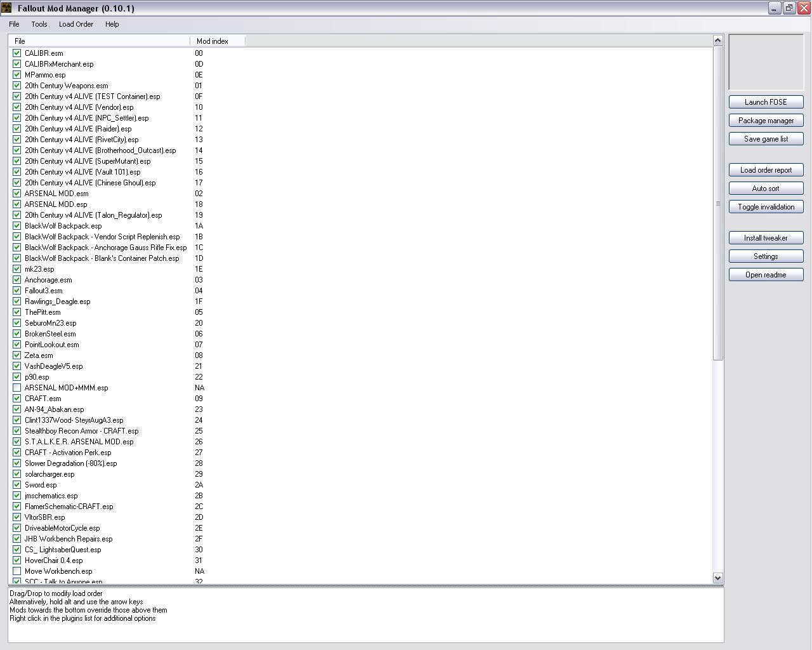Select the solarcharger.esp row
The width and height of the screenshot is (812, 650).
tap(49, 474)
